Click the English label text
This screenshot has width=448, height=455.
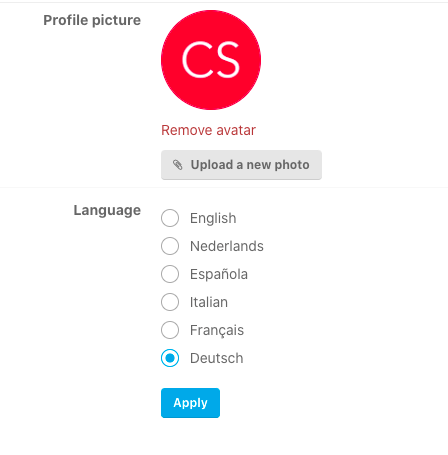[x=213, y=218]
